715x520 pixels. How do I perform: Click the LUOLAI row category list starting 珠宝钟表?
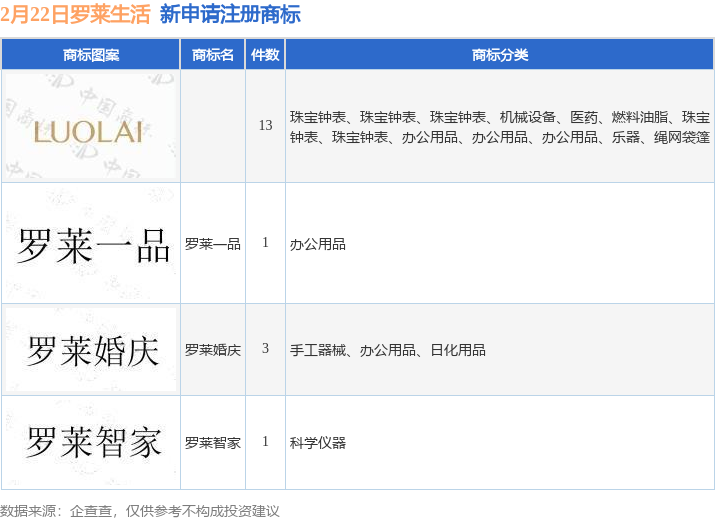pyautogui.click(x=500, y=127)
